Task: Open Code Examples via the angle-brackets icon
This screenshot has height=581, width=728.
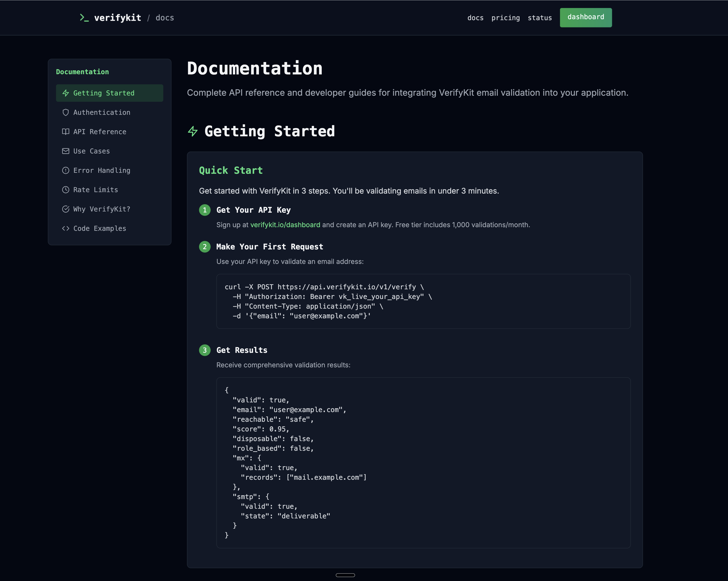Action: [65, 228]
